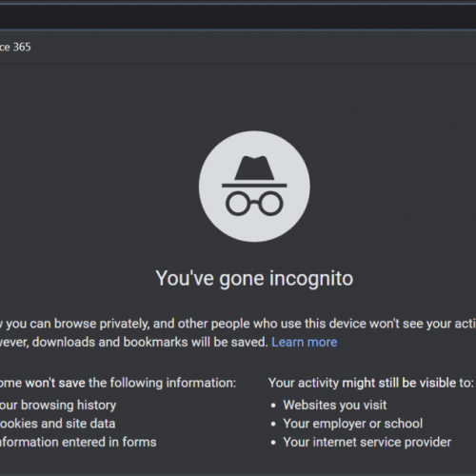Click the address bar field

tap(238, 17)
